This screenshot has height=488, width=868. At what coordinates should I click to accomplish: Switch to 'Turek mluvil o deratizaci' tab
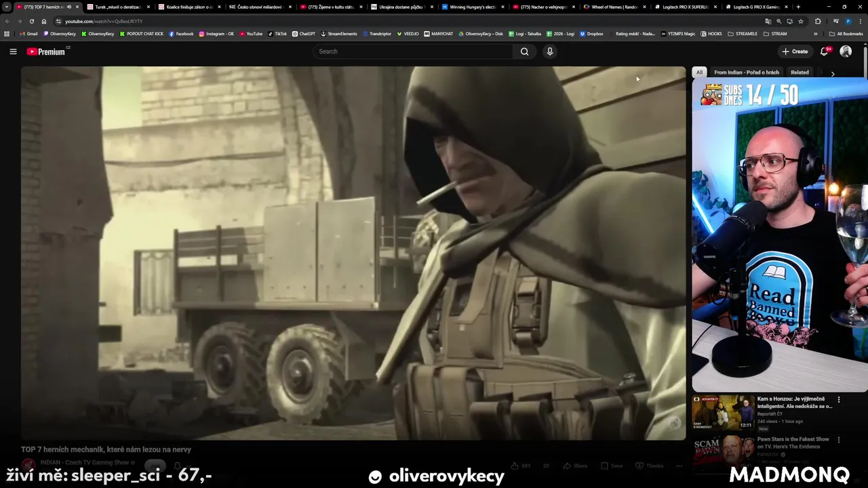118,7
